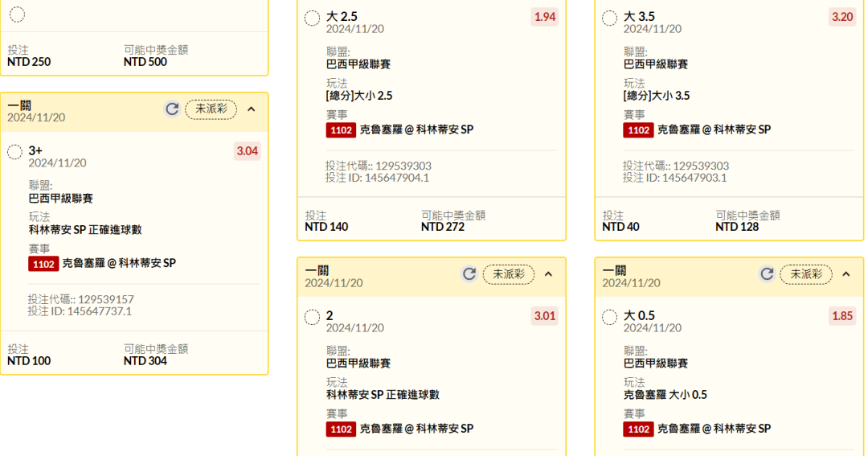Click match 克魯塞羅 @ 科林蒂安 SP in 大 2.5 card
The height and width of the screenshot is (456, 868).
pyautogui.click(x=417, y=130)
